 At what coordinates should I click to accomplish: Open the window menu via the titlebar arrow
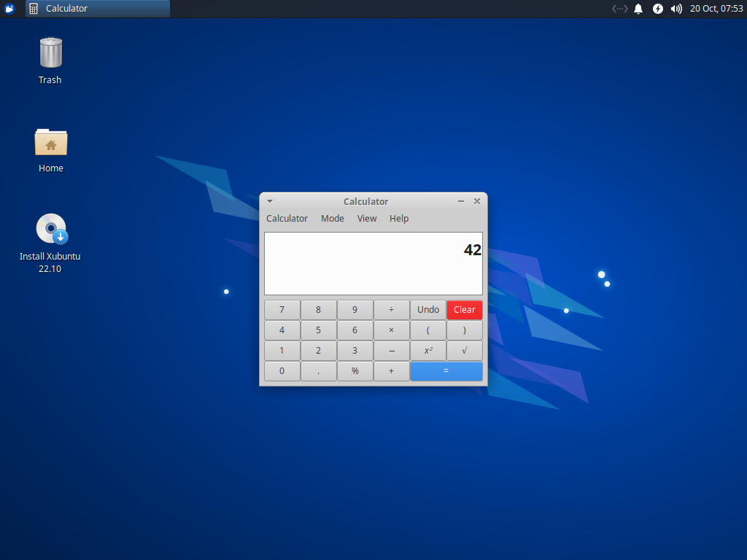(x=270, y=201)
